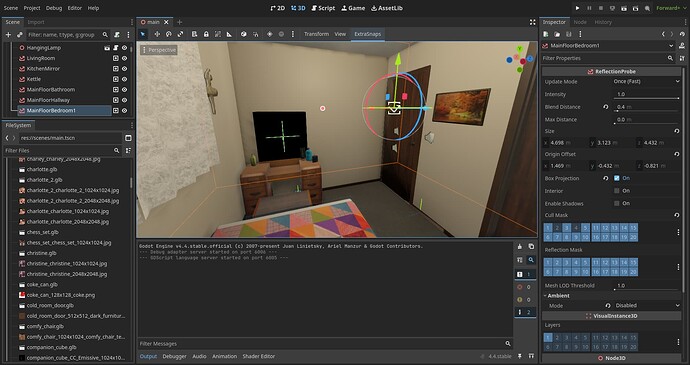Open the Perspective viewport menu
Viewport: 690px width, 365px height.
tap(159, 50)
